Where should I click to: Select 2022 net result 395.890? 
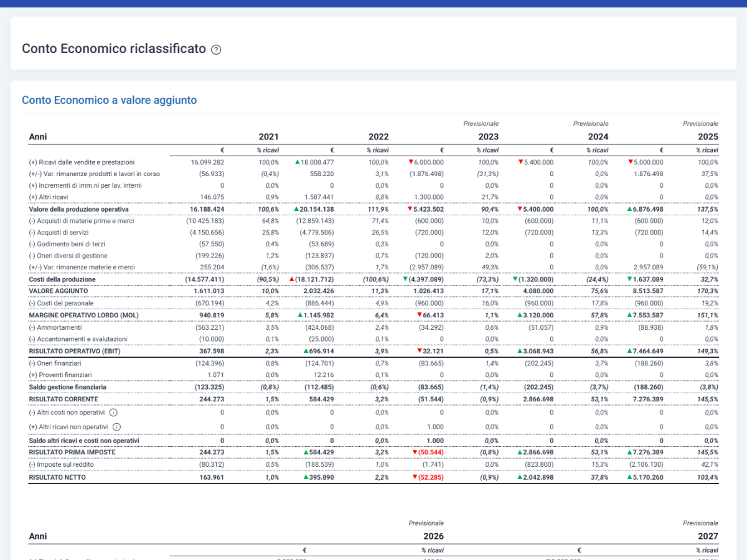(x=321, y=477)
